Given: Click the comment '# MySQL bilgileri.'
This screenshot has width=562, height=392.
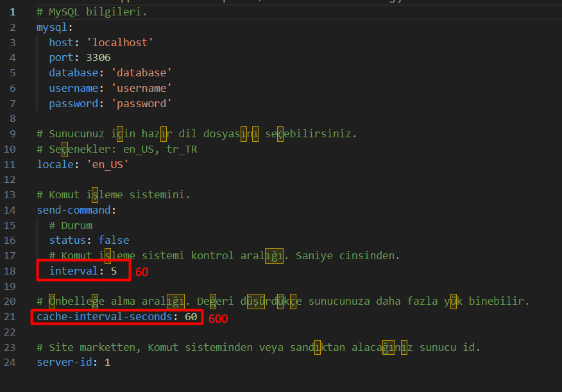Looking at the screenshot, I should pos(92,12).
